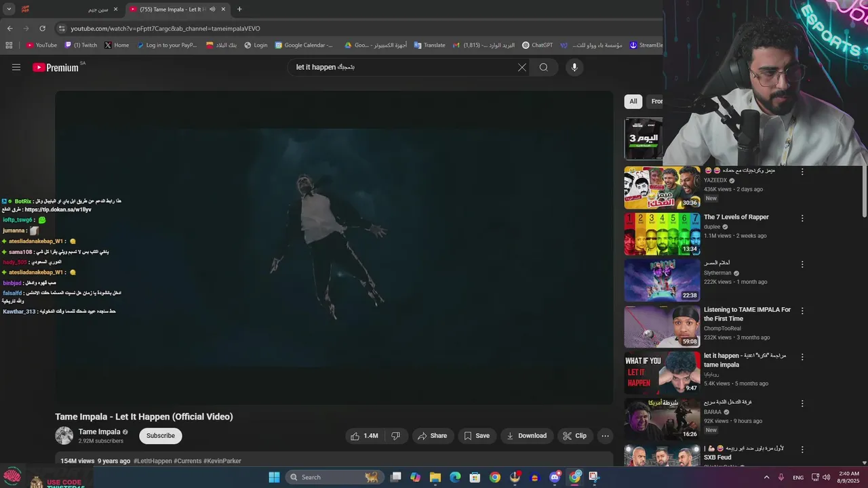Open the Slytherman video thumbnail
This screenshot has height=488, width=868.
[x=662, y=280]
